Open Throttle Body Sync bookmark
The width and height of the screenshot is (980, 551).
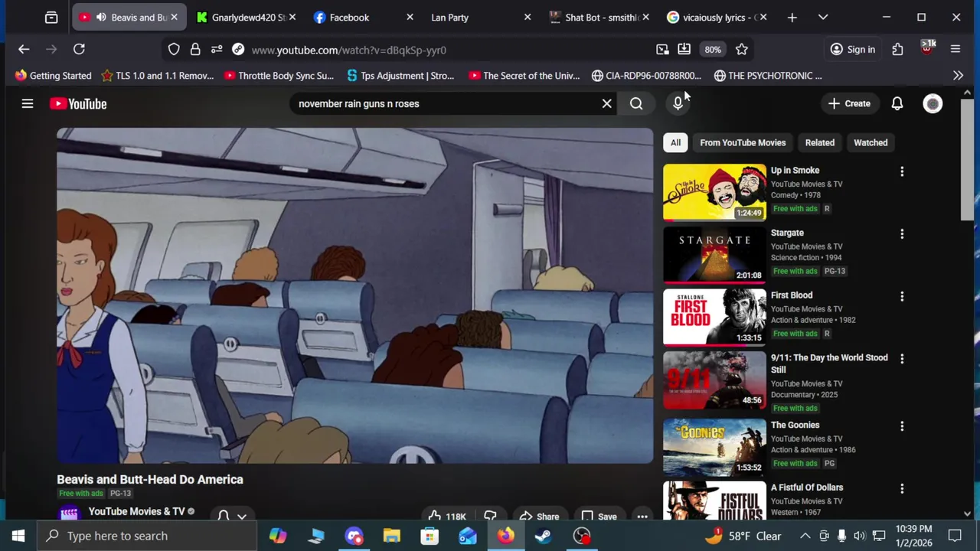point(279,76)
